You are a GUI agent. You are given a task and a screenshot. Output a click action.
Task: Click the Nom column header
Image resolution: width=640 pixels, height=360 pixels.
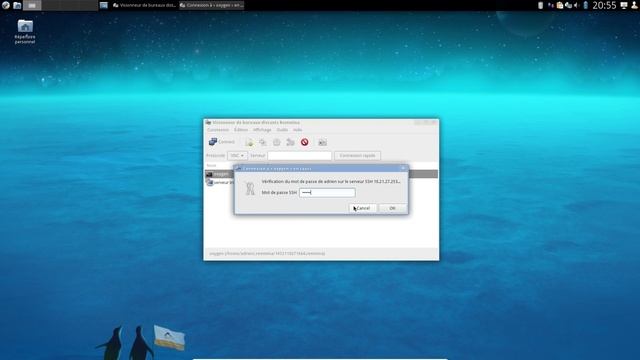tap(211, 165)
